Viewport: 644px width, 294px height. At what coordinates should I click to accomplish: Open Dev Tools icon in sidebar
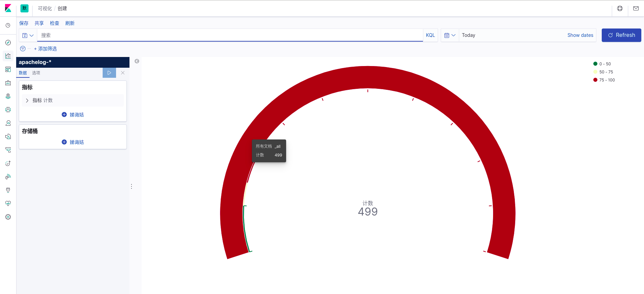(8, 190)
